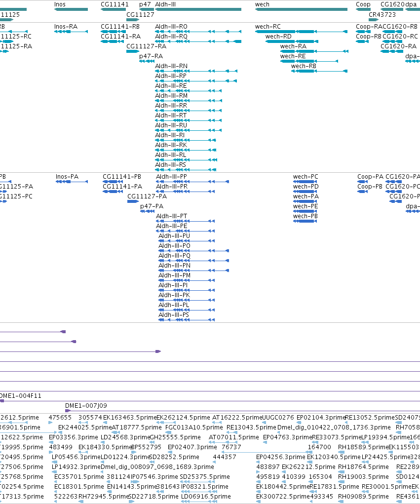
Task: Click transcript wech-RC
Action: [x=267, y=27]
